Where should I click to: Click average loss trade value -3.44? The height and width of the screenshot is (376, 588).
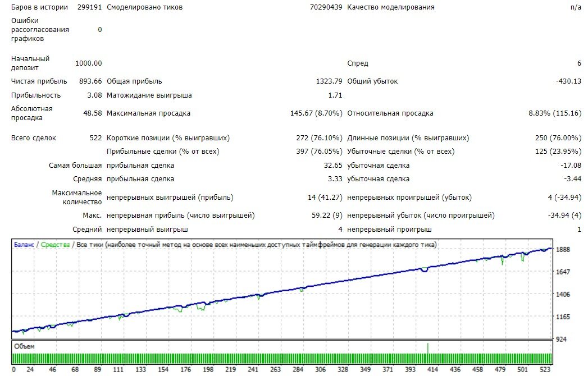coord(573,179)
